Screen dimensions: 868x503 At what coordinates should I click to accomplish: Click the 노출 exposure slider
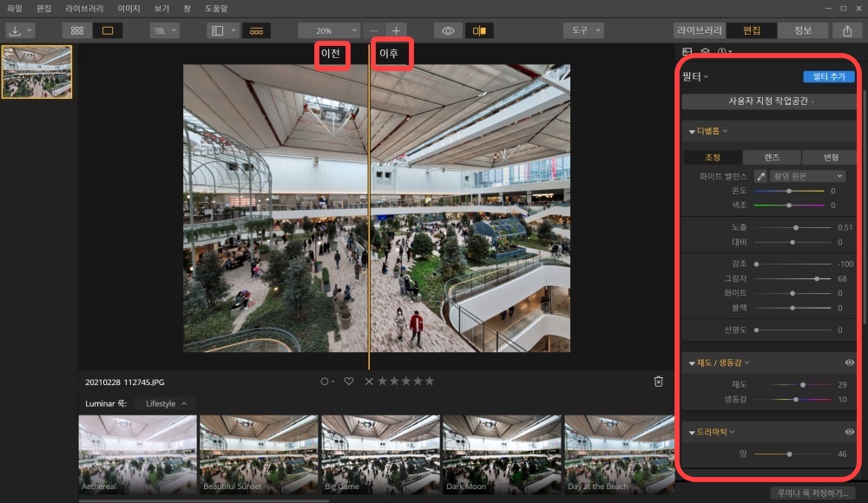[792, 227]
